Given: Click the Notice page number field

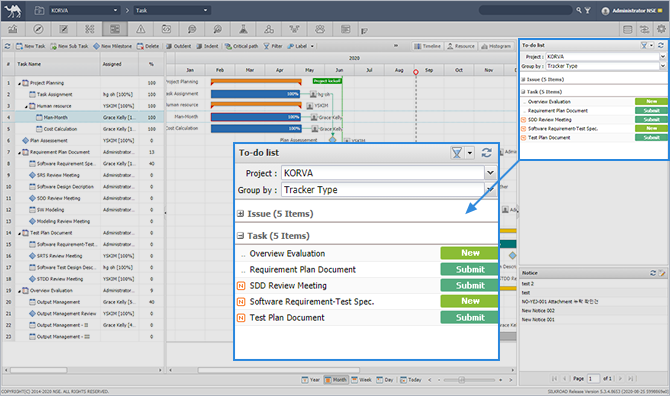Looking at the screenshot, I should point(593,378).
